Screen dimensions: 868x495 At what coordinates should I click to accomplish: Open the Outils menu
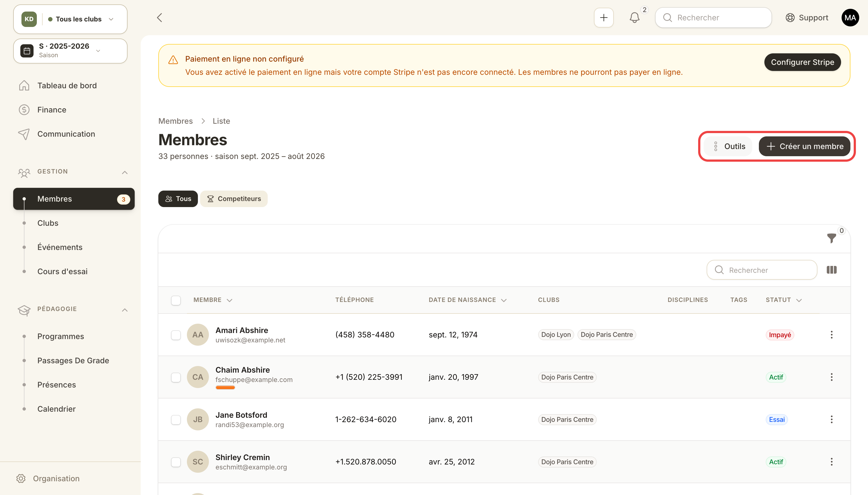728,146
